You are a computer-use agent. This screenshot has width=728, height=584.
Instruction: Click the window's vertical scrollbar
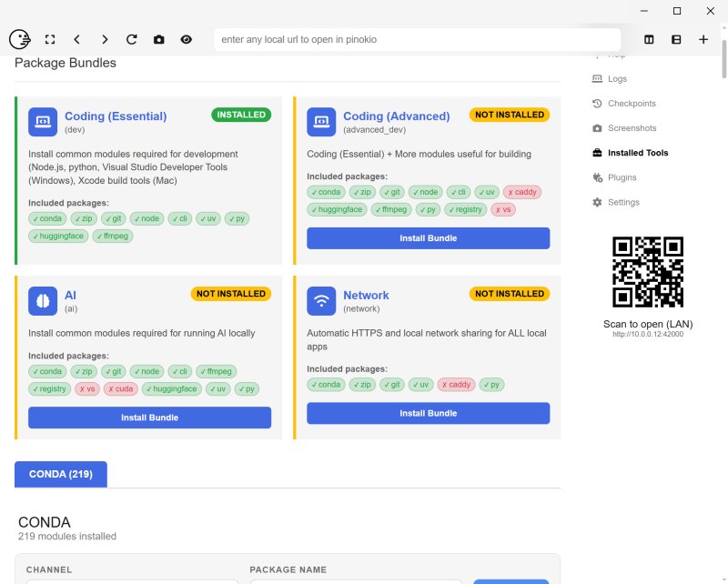(x=723, y=59)
